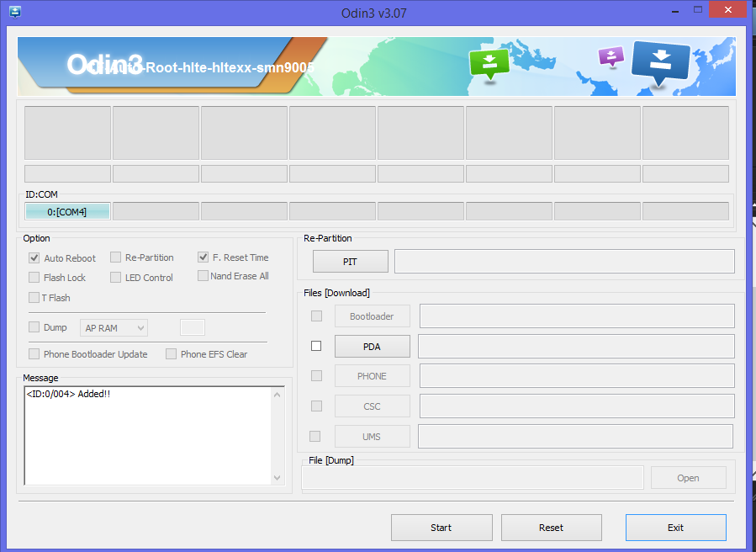Click the CSC file button
756x552 pixels.
373,406
